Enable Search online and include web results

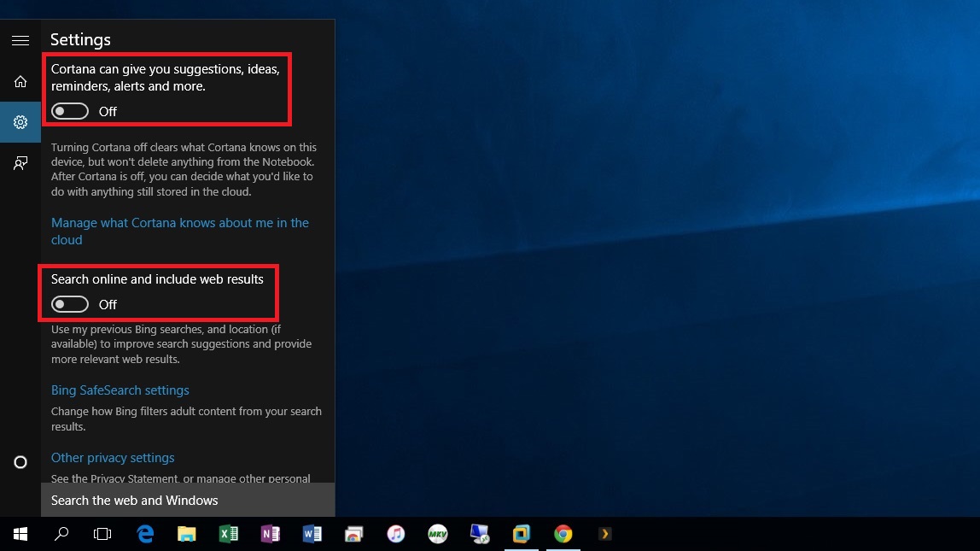pyautogui.click(x=70, y=305)
